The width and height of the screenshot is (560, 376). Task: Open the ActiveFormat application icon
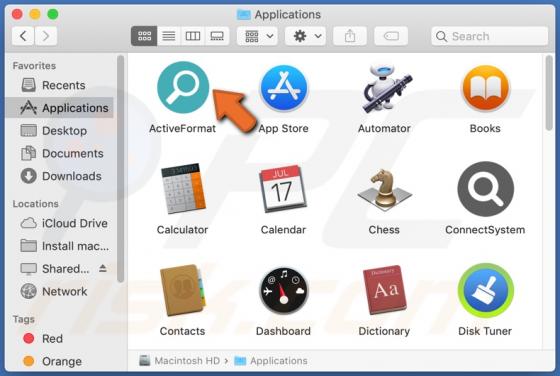point(183,87)
